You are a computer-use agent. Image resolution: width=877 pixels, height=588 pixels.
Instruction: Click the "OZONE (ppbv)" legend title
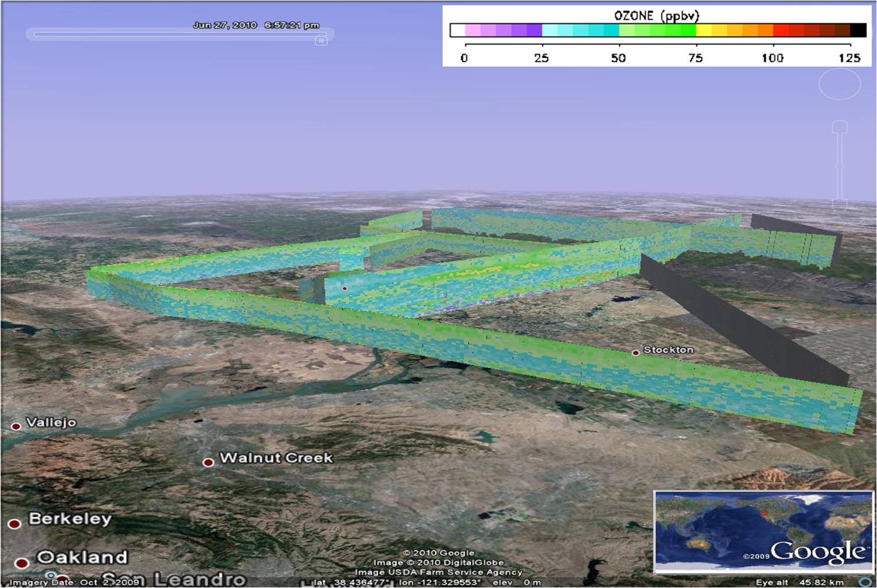pyautogui.click(x=656, y=16)
